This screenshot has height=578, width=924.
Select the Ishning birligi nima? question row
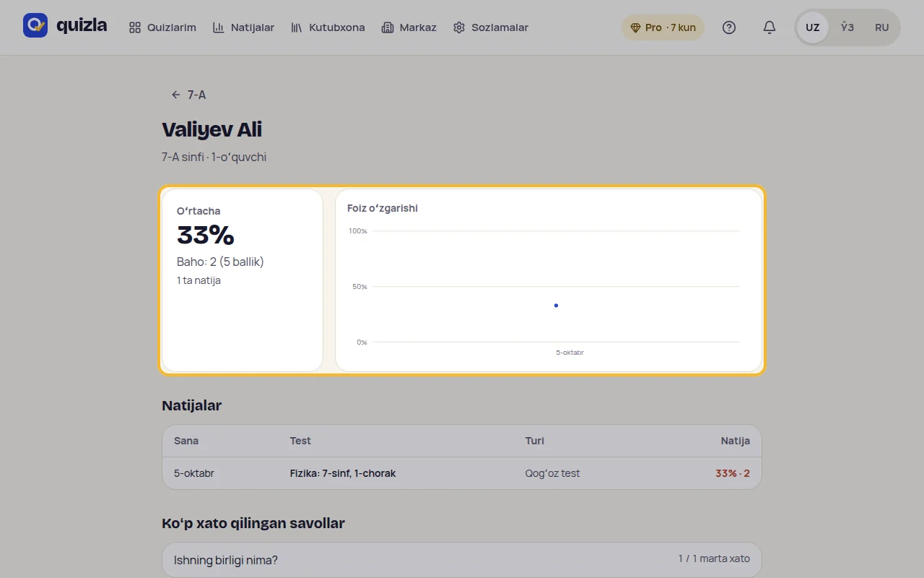pos(462,560)
